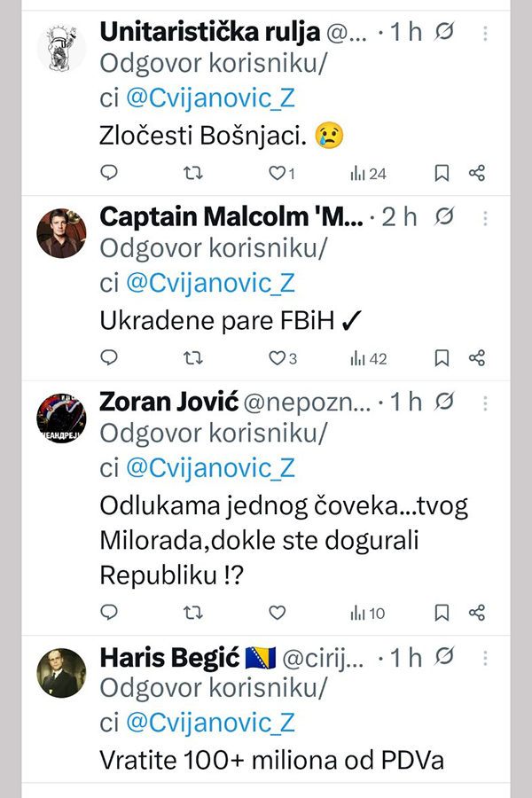Like Zoran Jović's tweet
Viewport: 532px width, 798px height.
pos(277,613)
